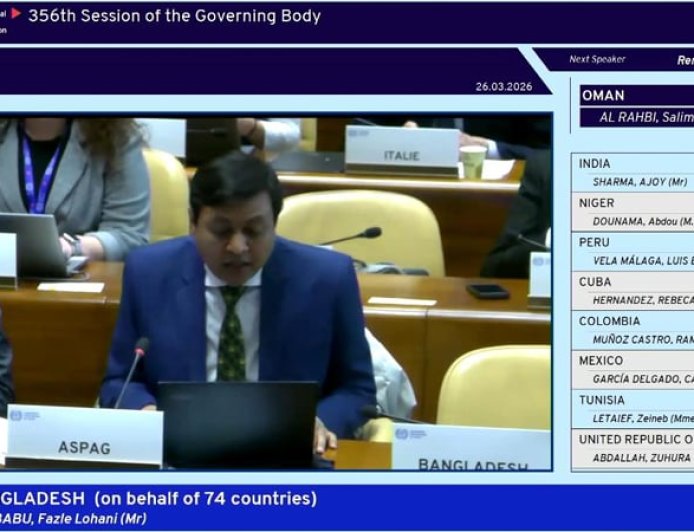Select TUNISIA in the speaker list

601,400
